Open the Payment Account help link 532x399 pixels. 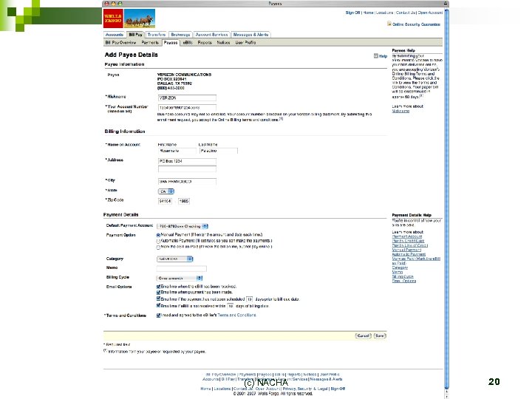pyautogui.click(x=407, y=236)
